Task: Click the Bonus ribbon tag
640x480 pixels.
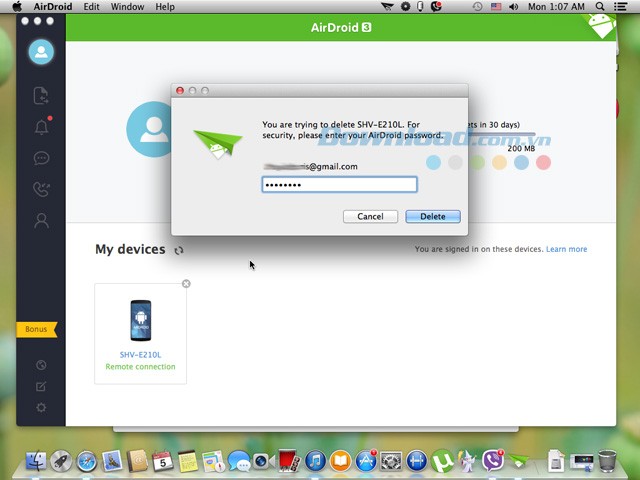Action: pos(37,329)
